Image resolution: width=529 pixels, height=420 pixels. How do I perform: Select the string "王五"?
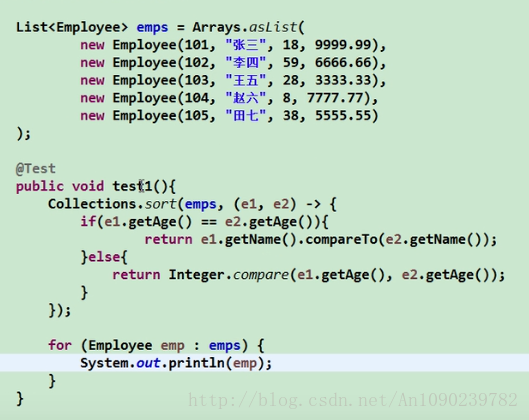246,80
